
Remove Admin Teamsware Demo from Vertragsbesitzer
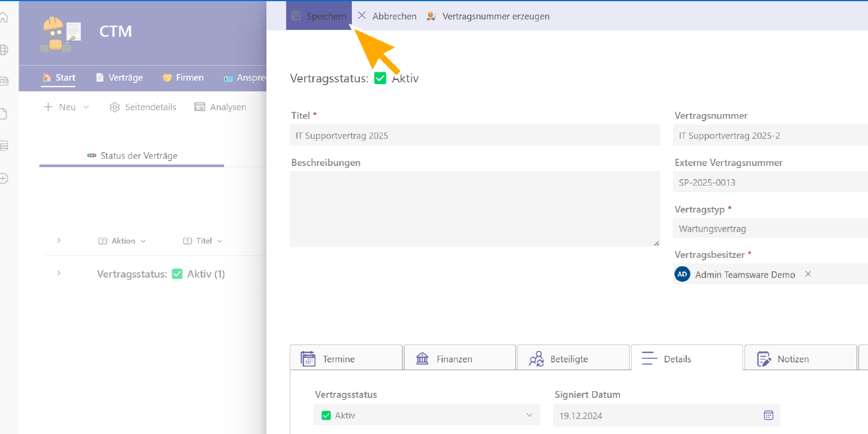click(x=808, y=274)
